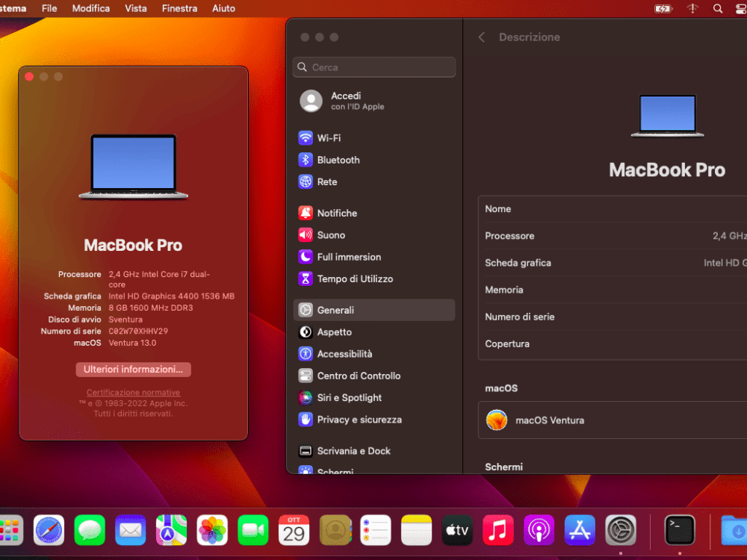Screen dimensions: 747x560
Task: Open System Settings from the Dock
Action: pyautogui.click(x=620, y=530)
